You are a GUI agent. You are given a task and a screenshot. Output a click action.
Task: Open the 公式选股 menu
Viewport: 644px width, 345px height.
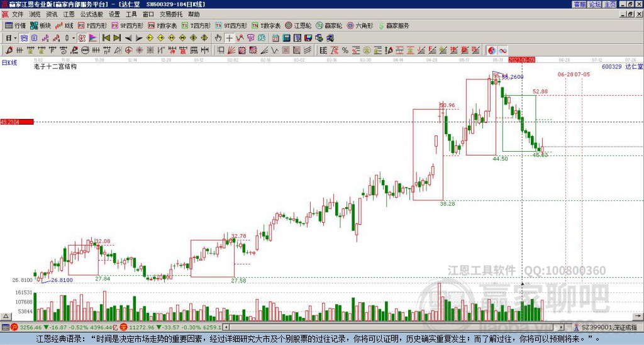(x=92, y=14)
